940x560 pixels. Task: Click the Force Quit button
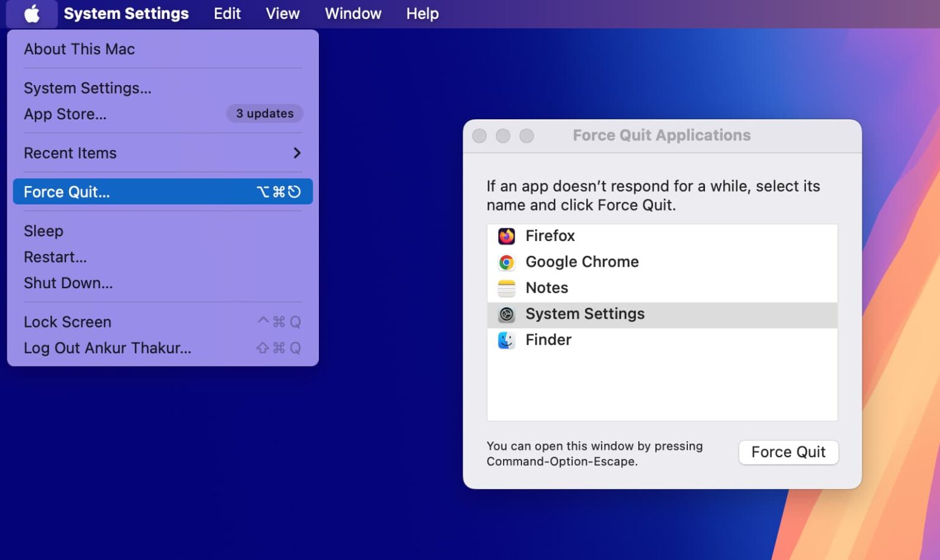pos(788,452)
